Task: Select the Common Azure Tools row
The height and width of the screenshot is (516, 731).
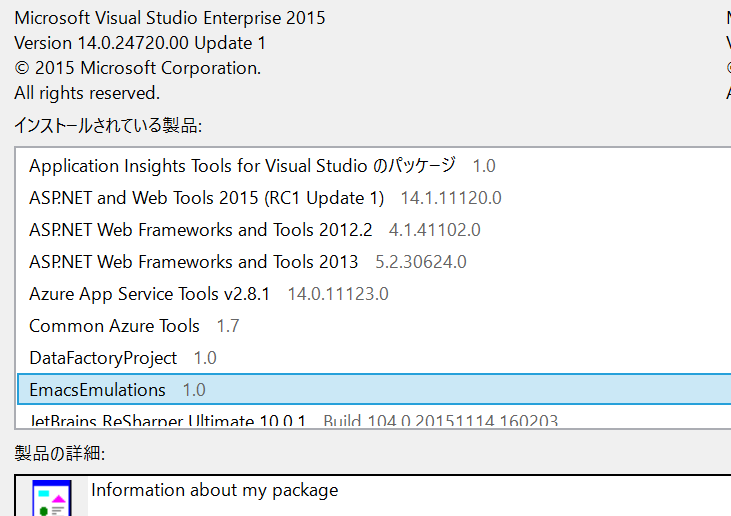Action: pos(374,326)
